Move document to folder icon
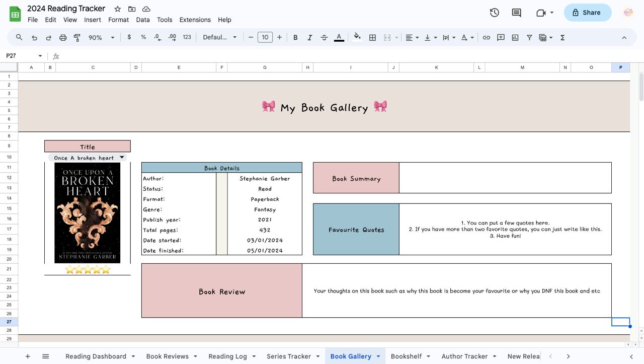The height and width of the screenshot is (364, 644). [132, 9]
